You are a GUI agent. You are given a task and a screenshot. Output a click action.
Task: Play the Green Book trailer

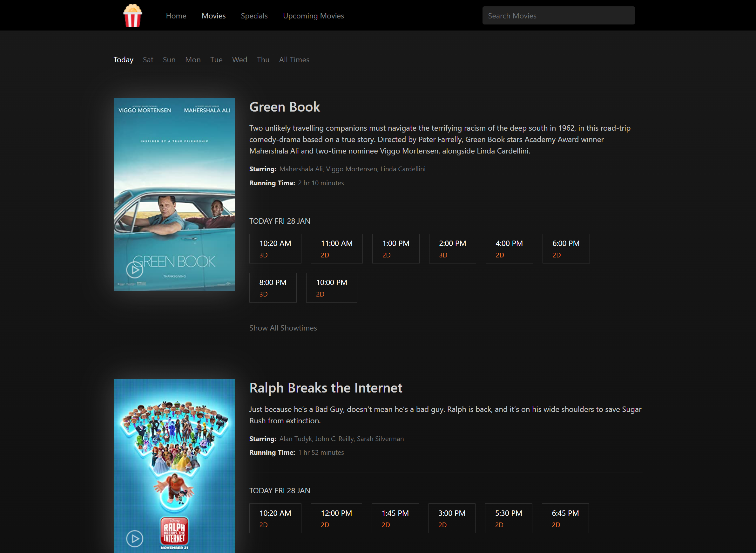tap(134, 270)
